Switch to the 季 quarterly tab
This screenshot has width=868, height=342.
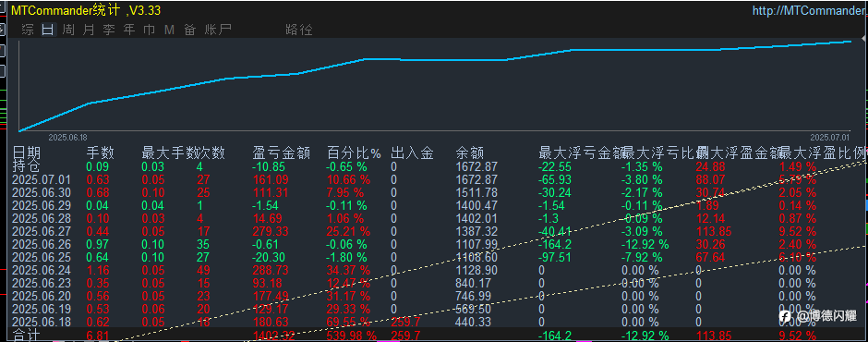tap(109, 30)
